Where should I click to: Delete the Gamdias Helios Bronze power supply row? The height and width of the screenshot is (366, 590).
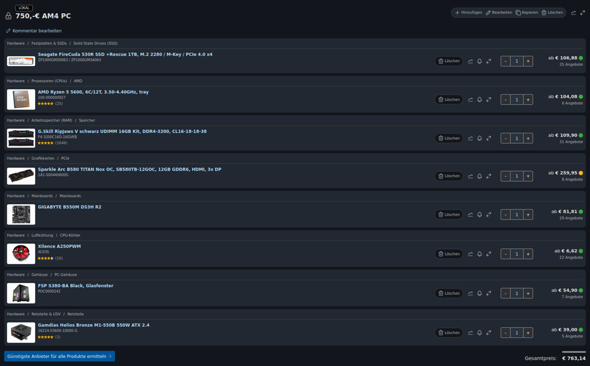click(x=449, y=333)
